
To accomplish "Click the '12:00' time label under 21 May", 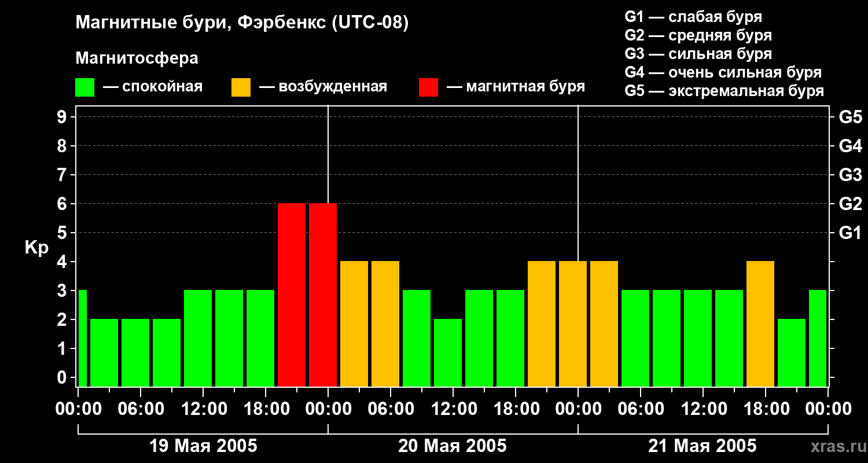I will tap(703, 409).
